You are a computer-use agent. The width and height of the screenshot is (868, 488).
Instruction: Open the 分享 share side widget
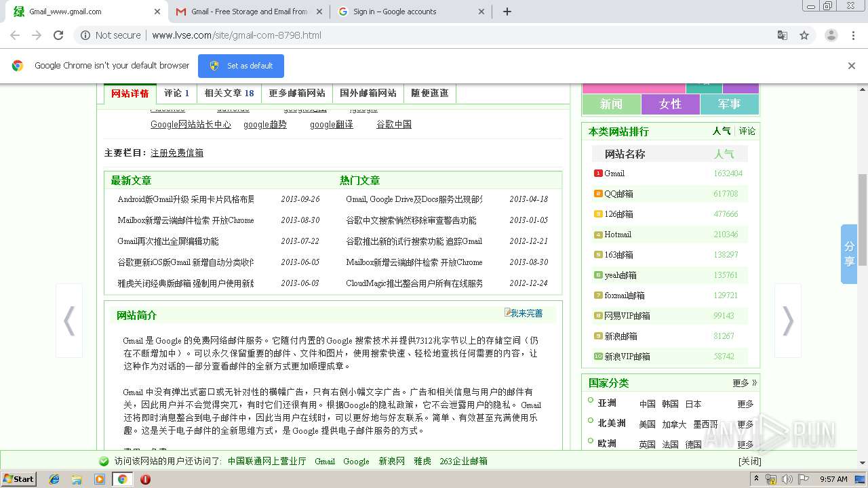pyautogui.click(x=849, y=254)
